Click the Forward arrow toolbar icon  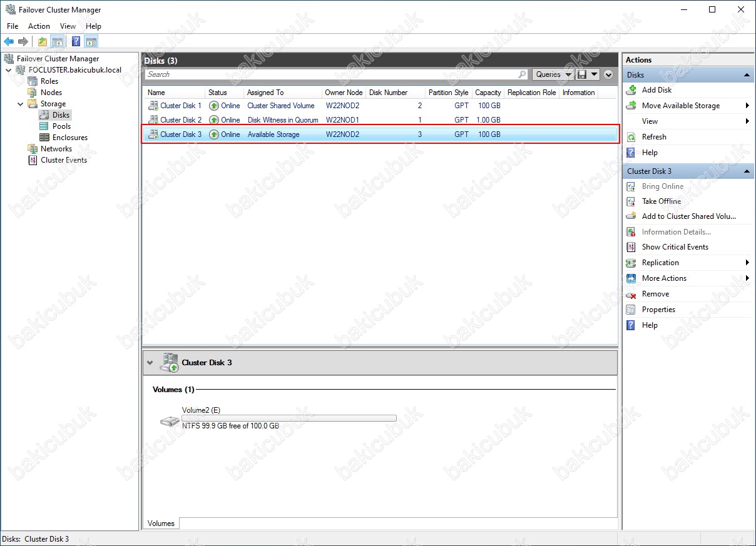[23, 42]
